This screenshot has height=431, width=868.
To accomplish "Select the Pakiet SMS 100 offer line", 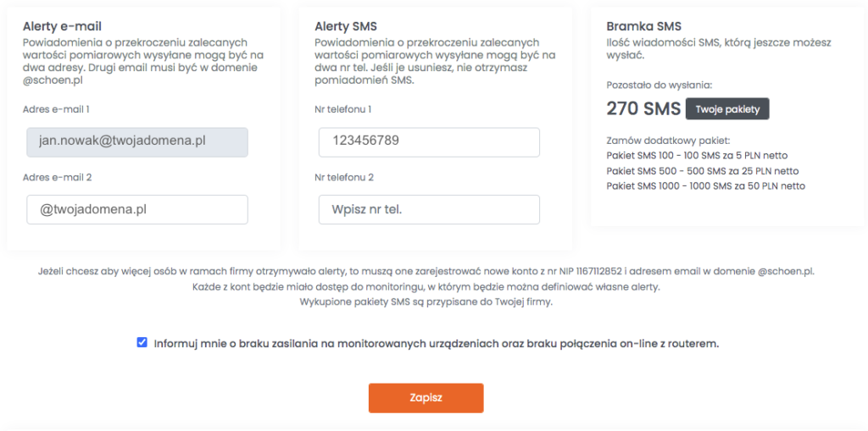I will [x=697, y=156].
